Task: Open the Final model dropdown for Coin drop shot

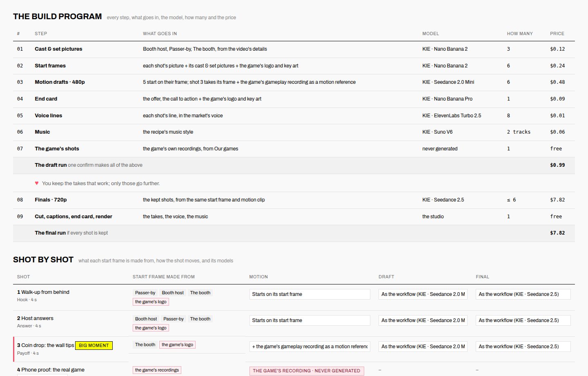Action: 523,347
